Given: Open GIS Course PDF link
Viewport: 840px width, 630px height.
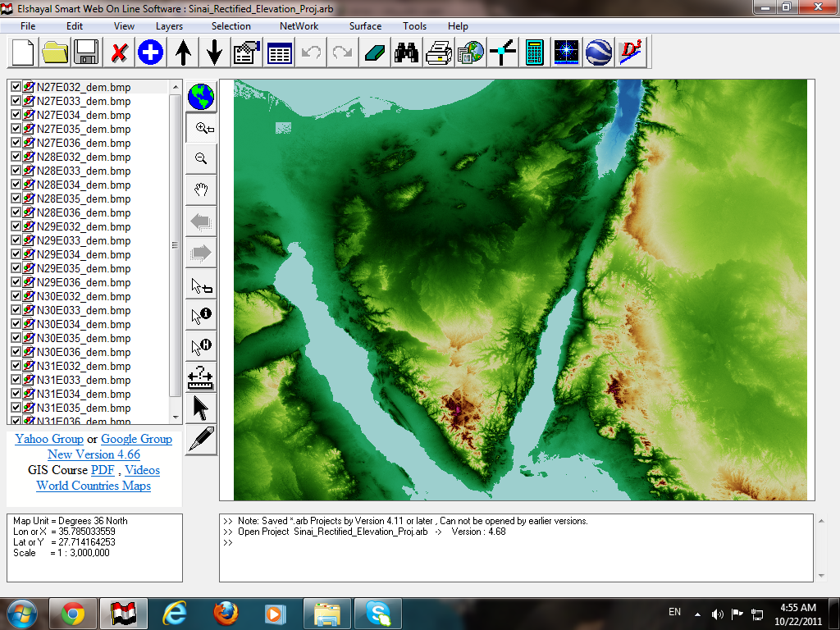Looking at the screenshot, I should point(103,470).
